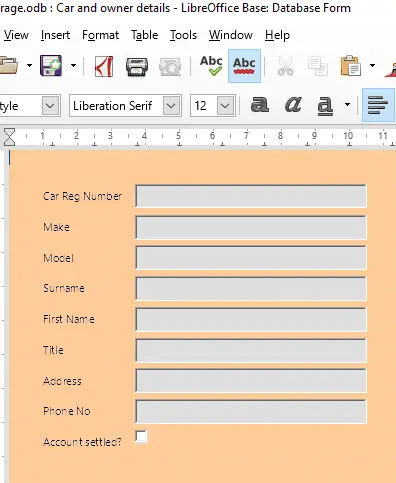The width and height of the screenshot is (396, 483).
Task: Check the Account settled? checkbox
Action: click(x=141, y=437)
